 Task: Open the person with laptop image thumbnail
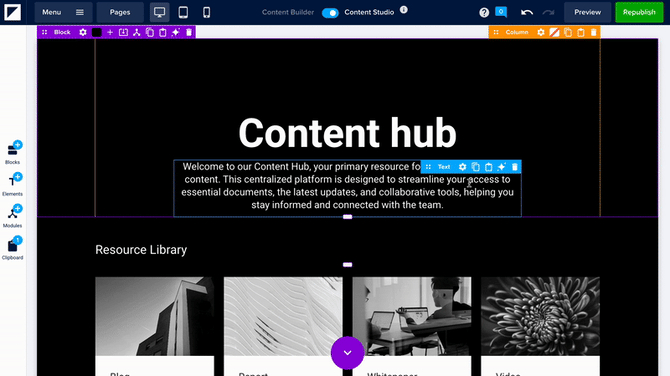[x=412, y=316]
